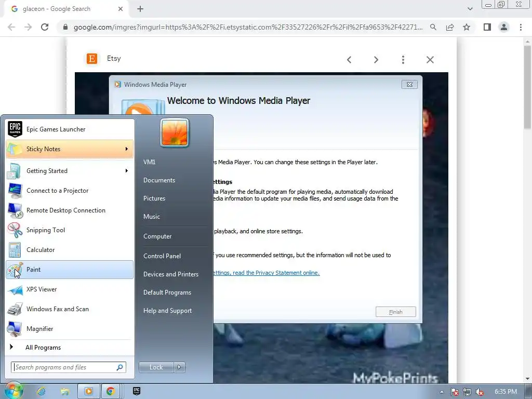Screen dimensions: 532x399
Task: Click the user account flower picture
Action: (175, 132)
